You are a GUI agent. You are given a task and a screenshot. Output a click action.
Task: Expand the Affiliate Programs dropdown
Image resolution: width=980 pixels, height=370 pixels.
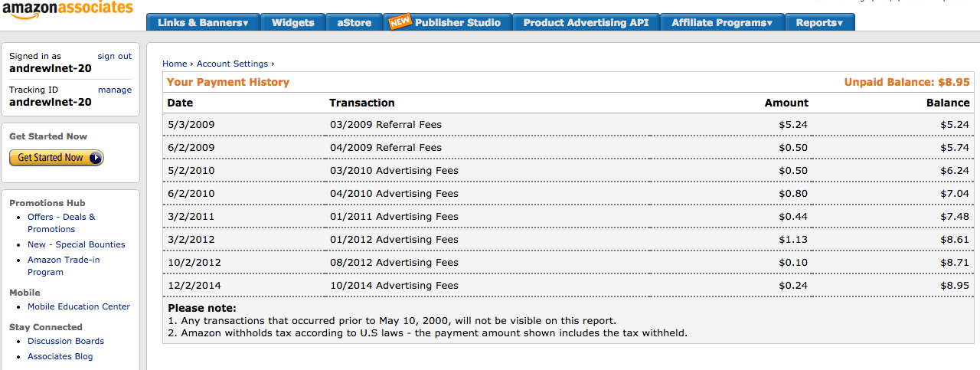(722, 23)
